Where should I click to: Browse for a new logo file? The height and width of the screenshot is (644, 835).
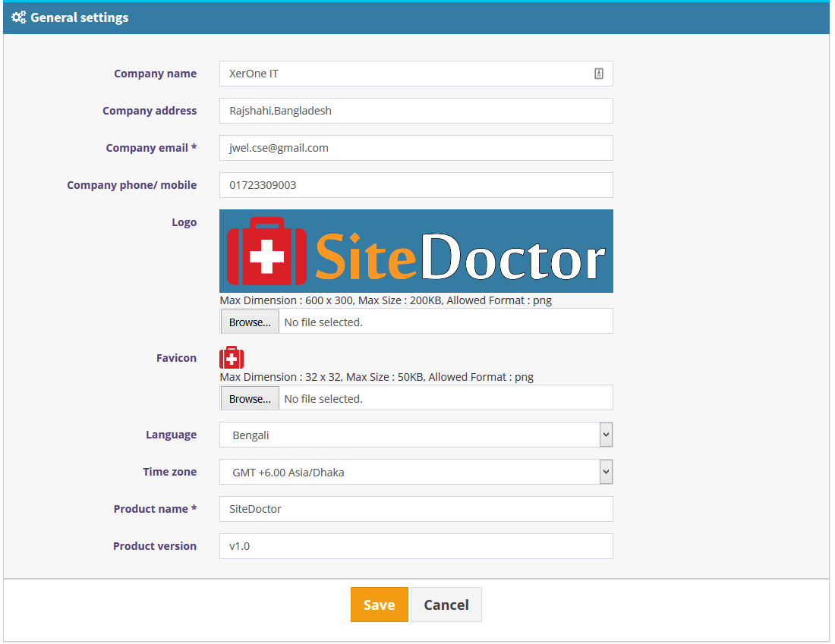[x=250, y=322]
